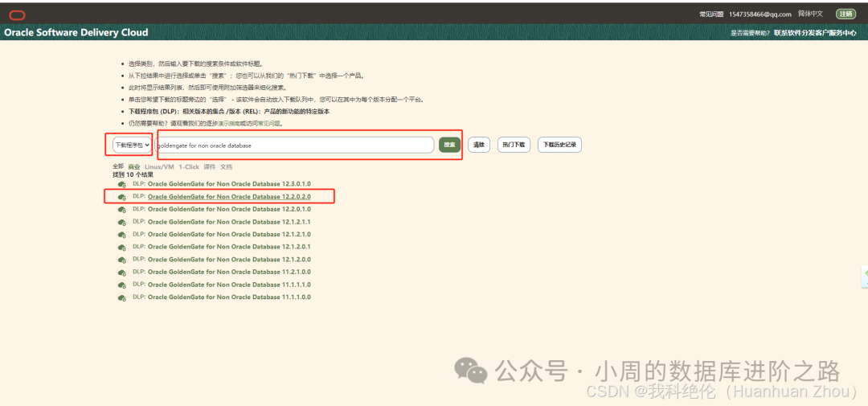The width and height of the screenshot is (868, 406).
Task: Open 下载历史记录 download history
Action: (559, 146)
